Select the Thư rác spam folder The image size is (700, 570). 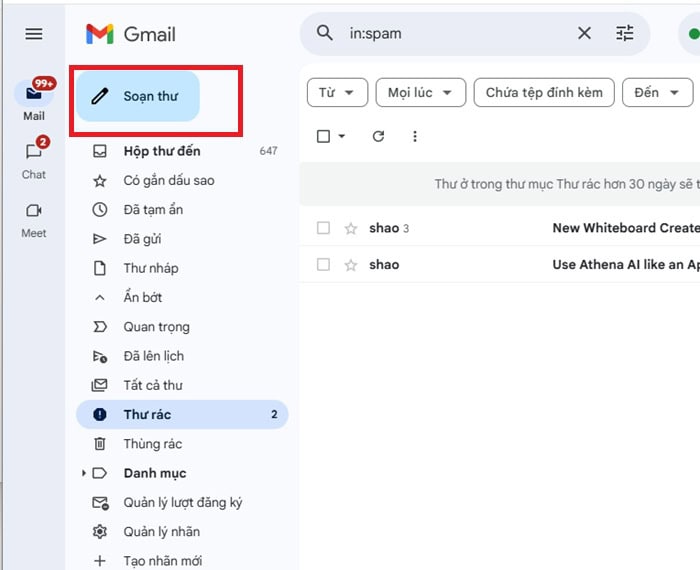coord(182,415)
